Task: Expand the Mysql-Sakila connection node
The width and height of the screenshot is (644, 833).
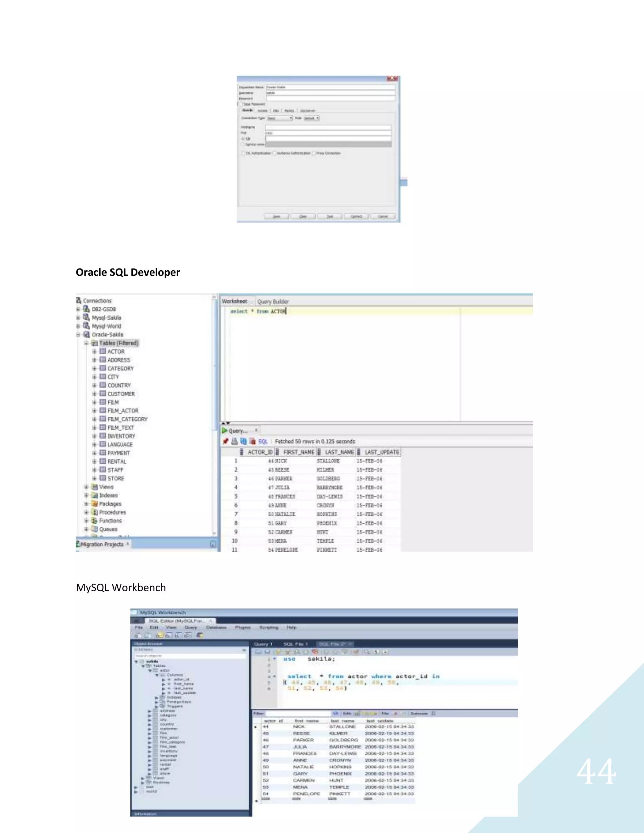Action: pyautogui.click(x=78, y=318)
